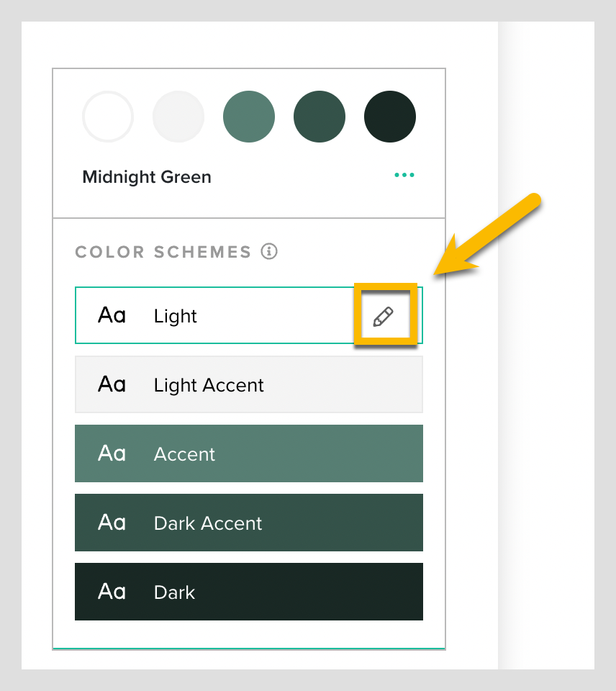Image resolution: width=616 pixels, height=691 pixels.
Task: Show Color Schemes info tooltip icon
Action: tap(269, 252)
